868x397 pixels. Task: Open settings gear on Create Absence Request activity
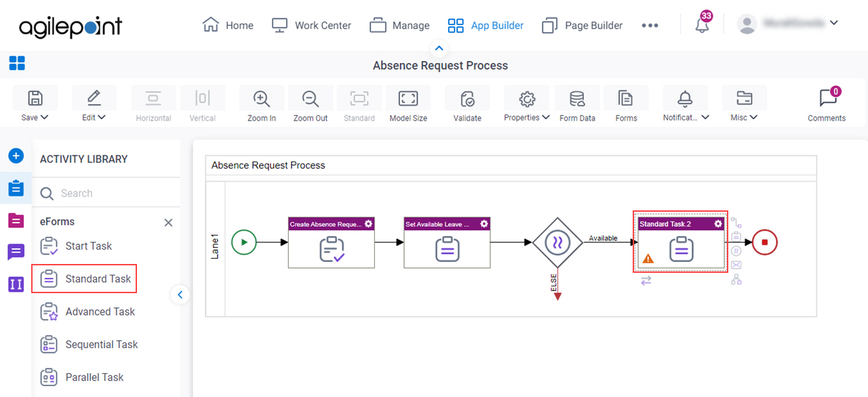point(368,223)
